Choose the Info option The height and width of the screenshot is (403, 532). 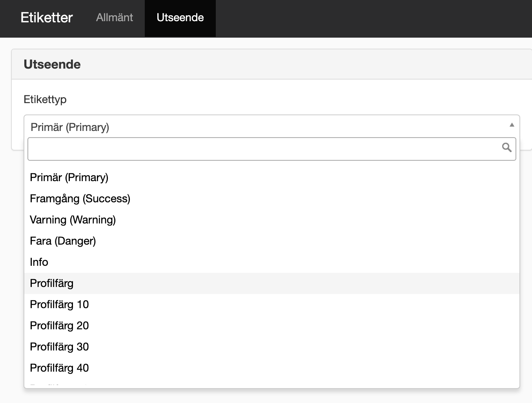coord(271,262)
